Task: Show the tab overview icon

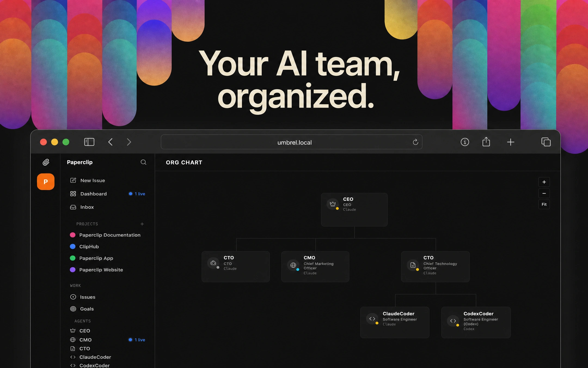Action: tap(546, 142)
